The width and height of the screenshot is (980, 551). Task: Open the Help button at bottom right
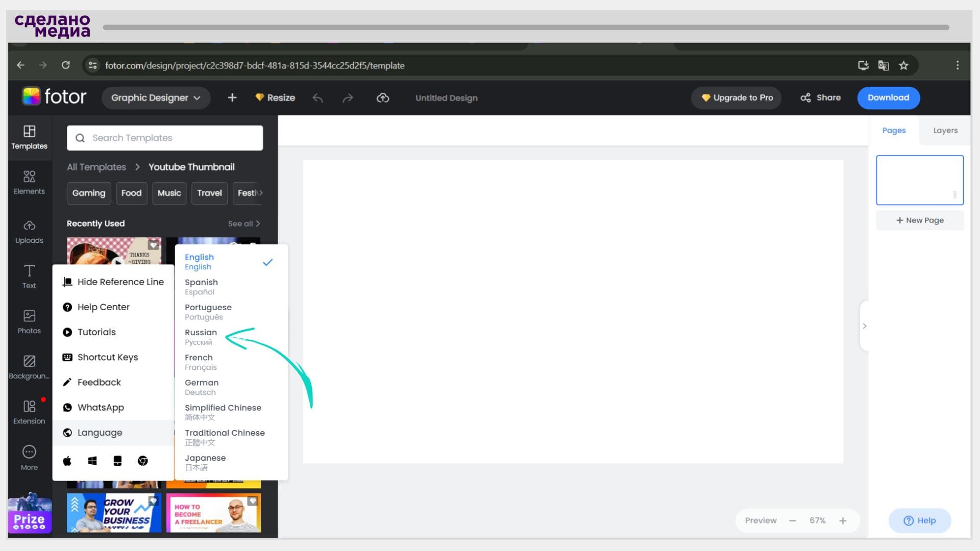(x=920, y=520)
